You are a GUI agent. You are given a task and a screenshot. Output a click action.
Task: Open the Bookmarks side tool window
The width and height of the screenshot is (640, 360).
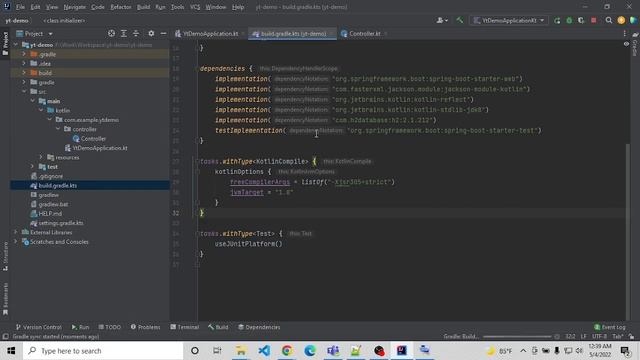5,299
